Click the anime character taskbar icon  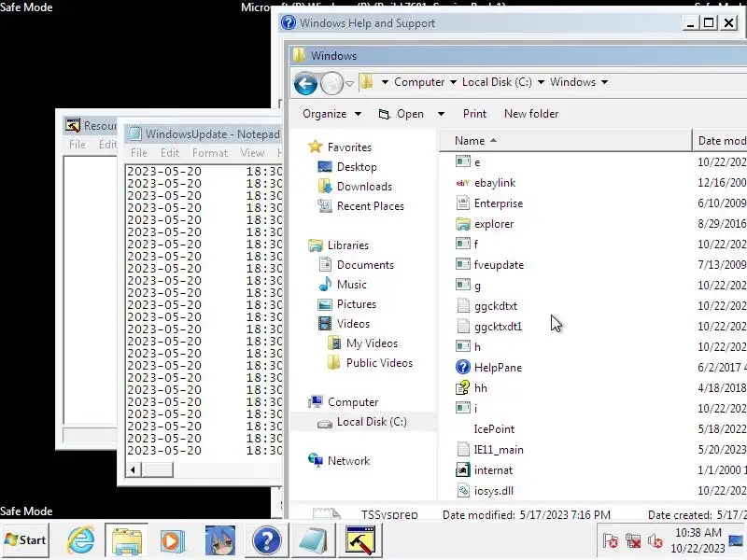click(219, 540)
